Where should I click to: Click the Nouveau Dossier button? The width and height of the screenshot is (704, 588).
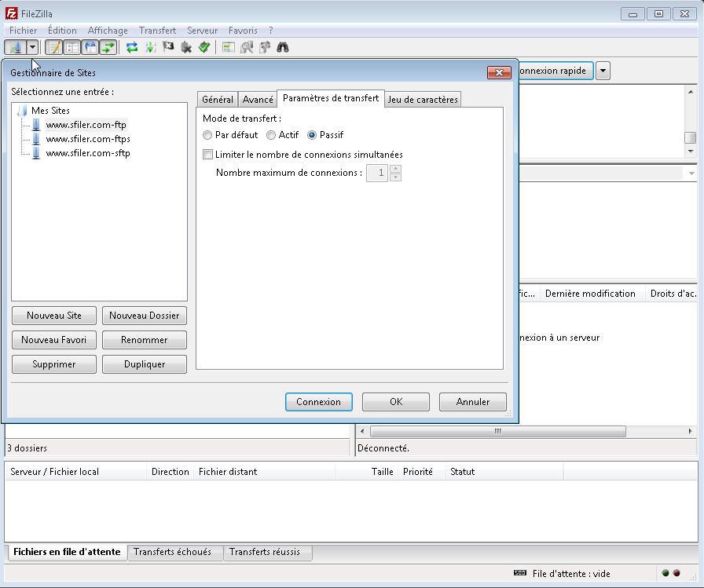tap(145, 316)
